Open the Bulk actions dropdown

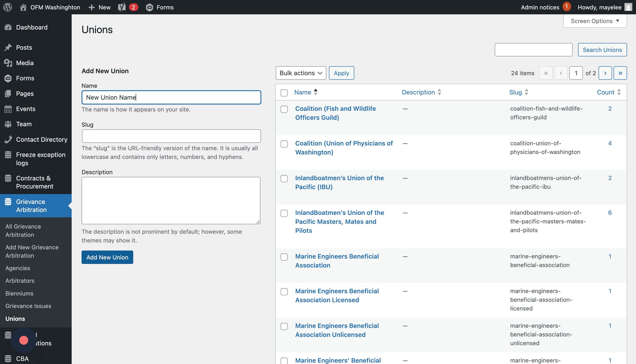coord(301,73)
